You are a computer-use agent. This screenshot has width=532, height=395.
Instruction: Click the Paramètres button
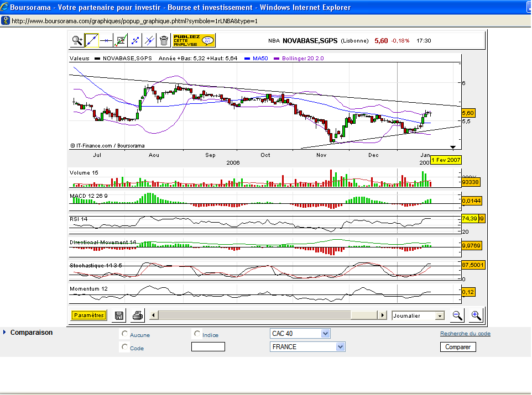point(88,315)
